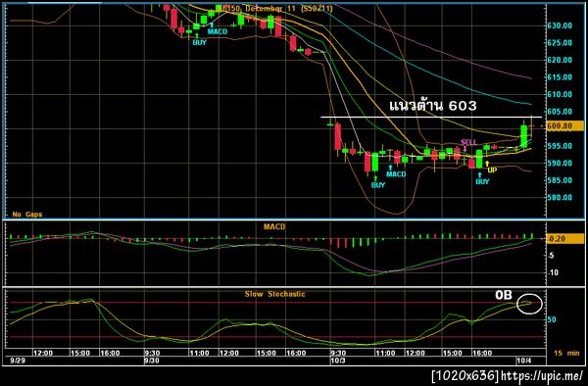The height and width of the screenshot is (386, 588).
Task: Select the 11:00 time label on 10/3
Action: click(385, 354)
